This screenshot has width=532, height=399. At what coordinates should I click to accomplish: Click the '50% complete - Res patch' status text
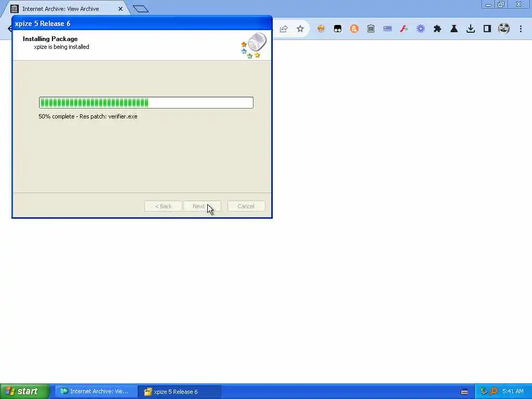click(88, 116)
